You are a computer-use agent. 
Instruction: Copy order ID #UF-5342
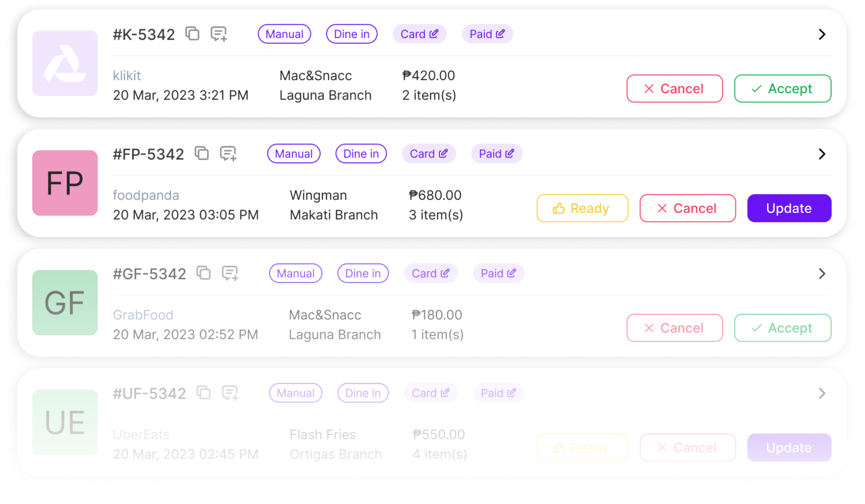[x=204, y=393]
